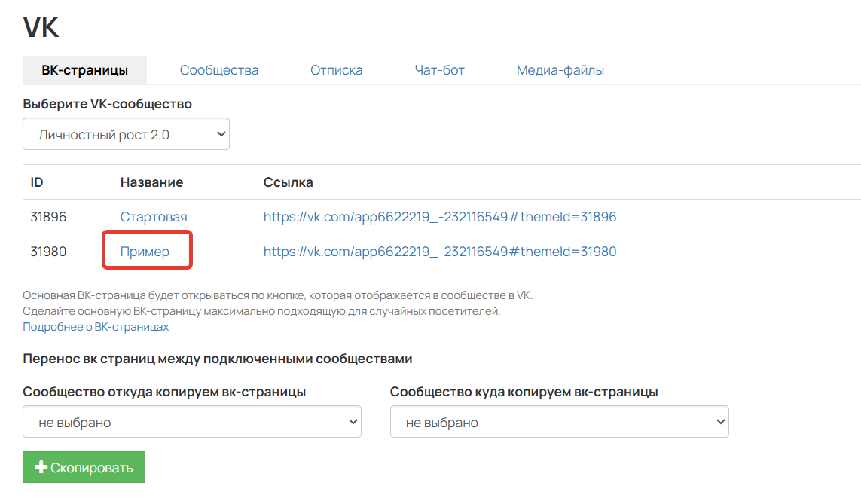This screenshot has width=861, height=504.
Task: Select the ВК-страницы tab
Action: pyautogui.click(x=84, y=69)
